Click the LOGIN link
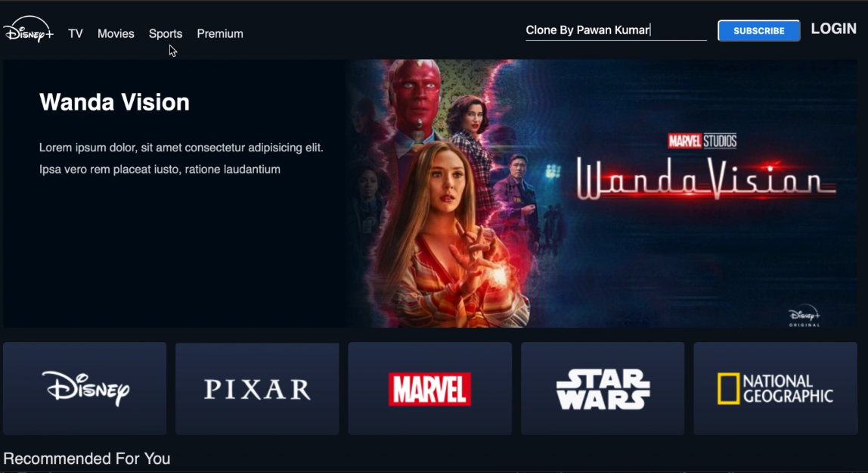 (834, 29)
